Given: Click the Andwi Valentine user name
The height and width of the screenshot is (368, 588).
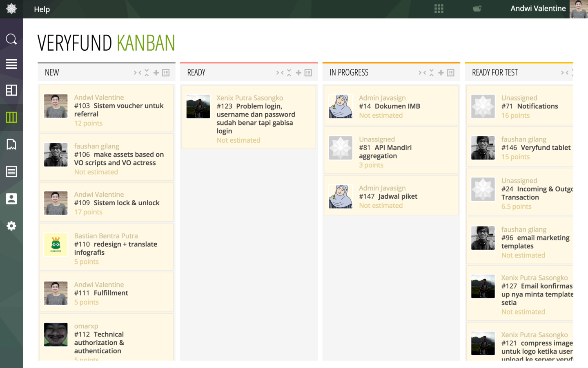Looking at the screenshot, I should (x=538, y=9).
